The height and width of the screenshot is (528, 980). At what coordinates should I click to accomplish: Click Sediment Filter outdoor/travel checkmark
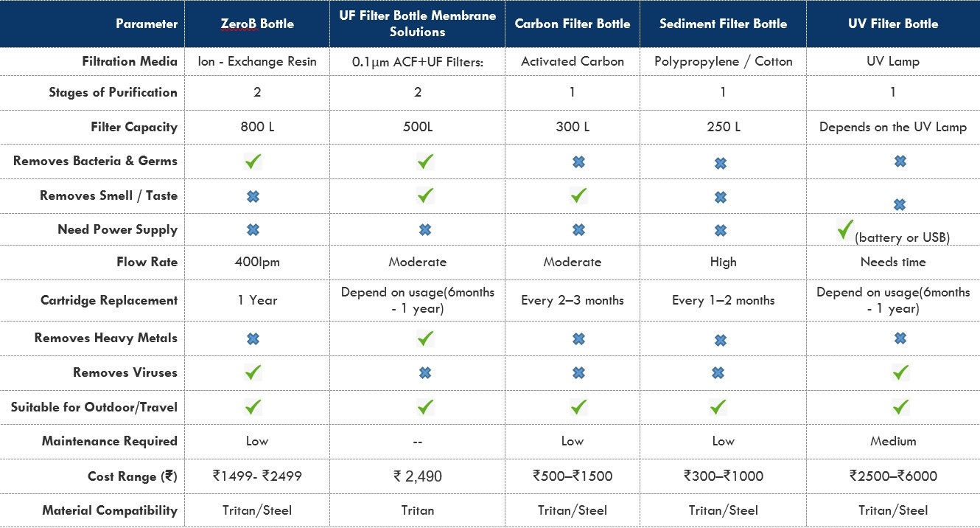click(717, 406)
